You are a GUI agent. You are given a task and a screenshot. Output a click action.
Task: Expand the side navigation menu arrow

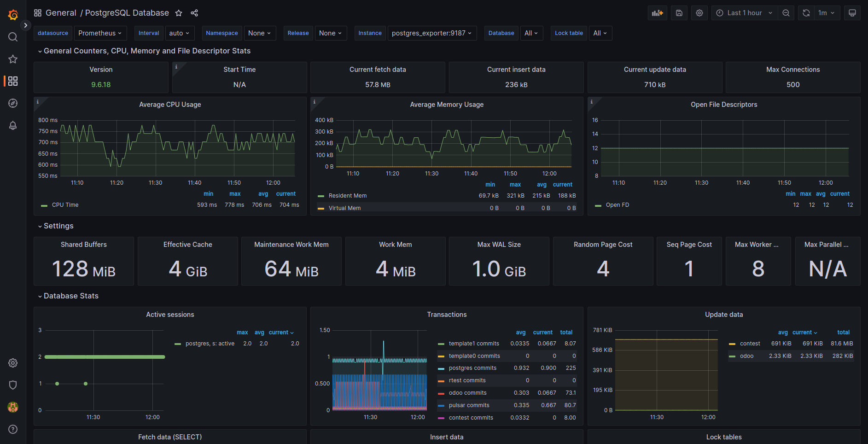[x=26, y=25]
